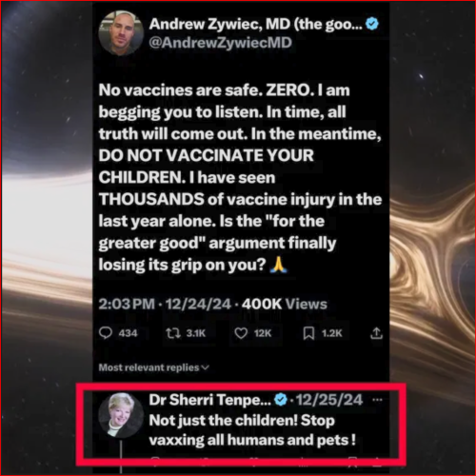Click the chevron beside Most relevant replies
This screenshot has height=476, width=476.
206,367
